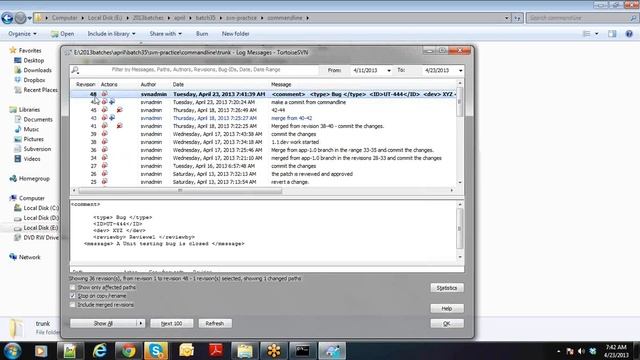Click modified action icon for revision 48
Viewport: 640px width, 360px height.
click(104, 94)
